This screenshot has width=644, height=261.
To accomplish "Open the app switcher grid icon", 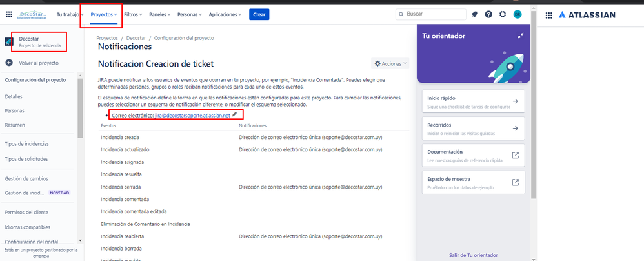I will (9, 14).
